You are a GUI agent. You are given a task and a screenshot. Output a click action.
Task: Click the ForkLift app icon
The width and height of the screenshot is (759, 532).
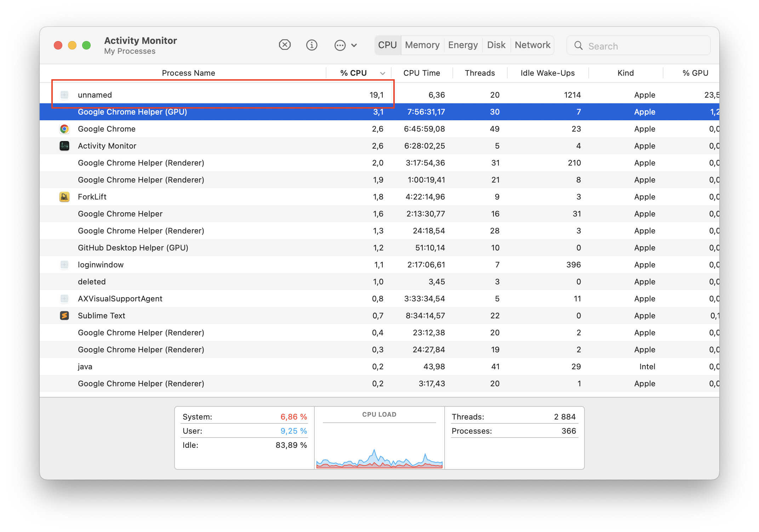coord(64,197)
